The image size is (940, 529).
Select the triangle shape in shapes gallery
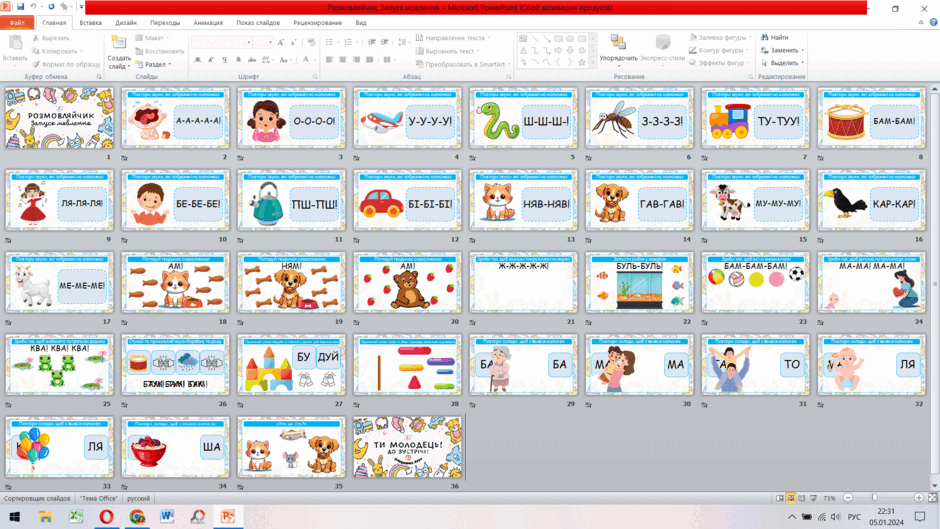click(x=523, y=50)
